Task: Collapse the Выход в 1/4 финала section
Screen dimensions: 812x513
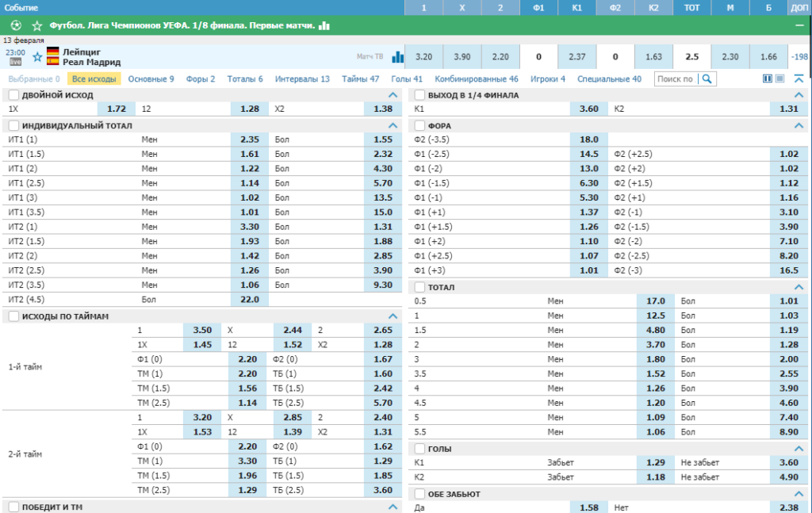Action: [799, 94]
